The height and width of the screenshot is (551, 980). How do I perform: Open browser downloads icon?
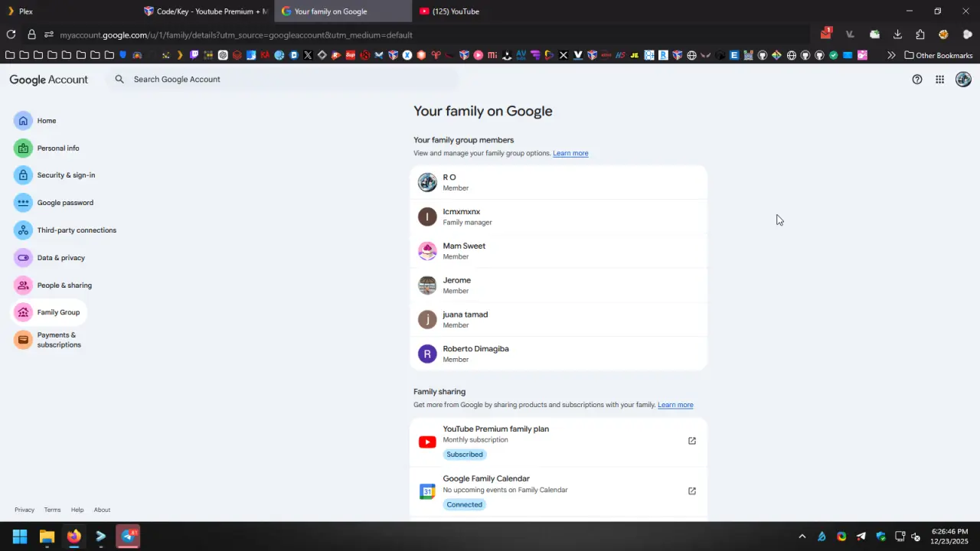(x=897, y=34)
